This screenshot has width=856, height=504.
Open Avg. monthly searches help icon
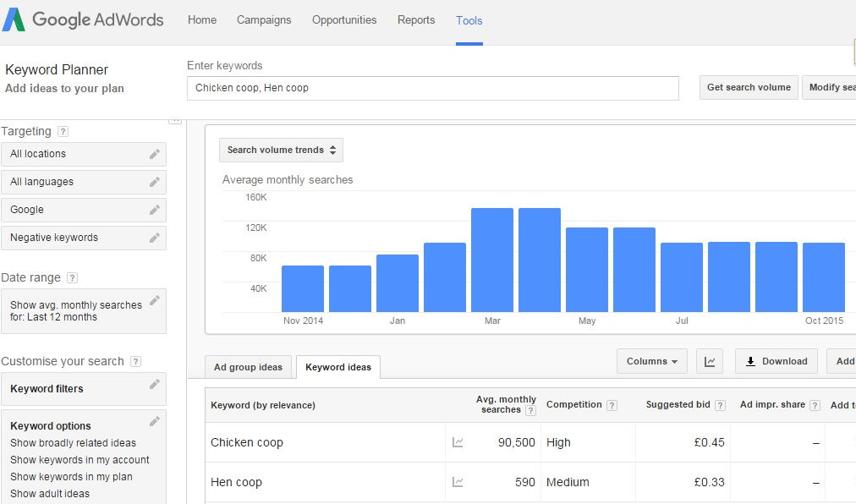(530, 411)
